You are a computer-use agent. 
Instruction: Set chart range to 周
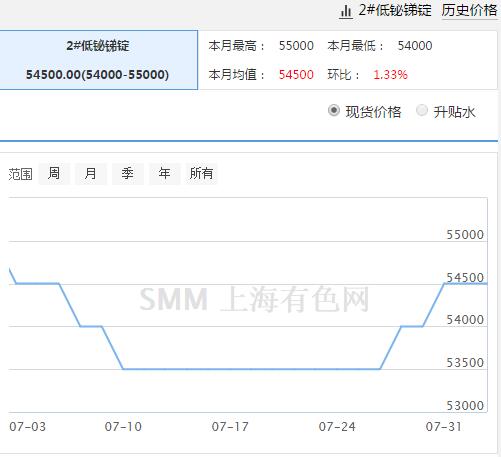click(54, 174)
